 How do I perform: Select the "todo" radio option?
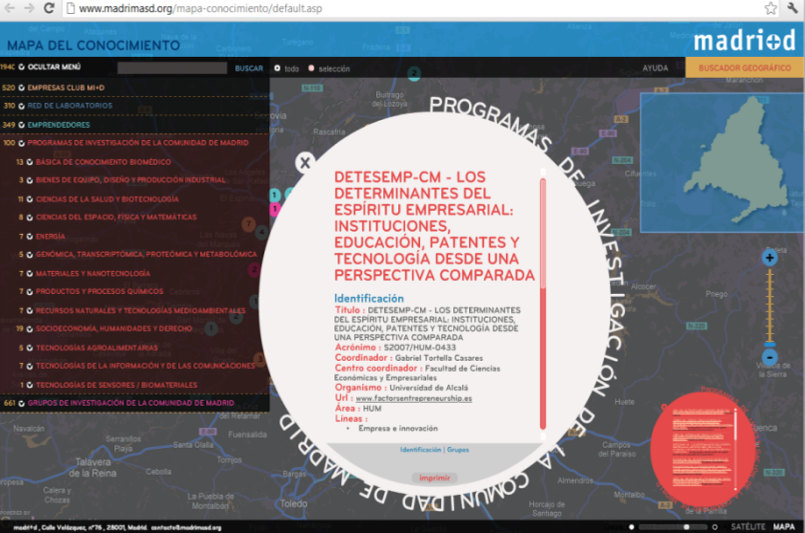(x=277, y=68)
